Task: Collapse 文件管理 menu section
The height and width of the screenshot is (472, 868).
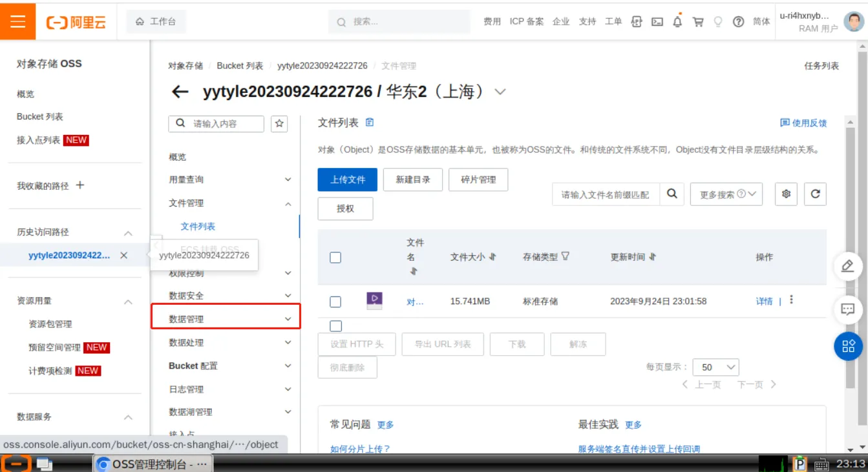Action: (x=288, y=203)
